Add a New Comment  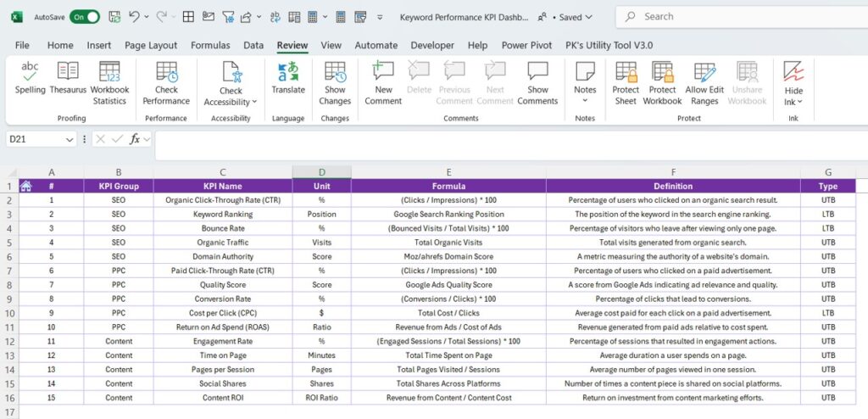[x=383, y=84]
